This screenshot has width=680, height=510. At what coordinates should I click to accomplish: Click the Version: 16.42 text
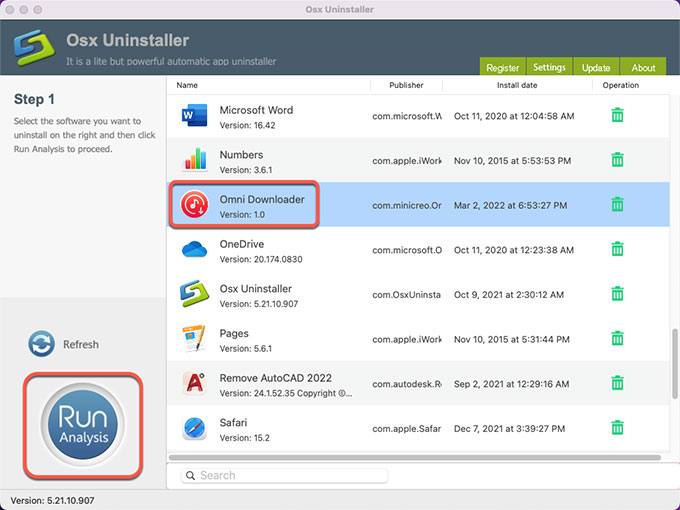coord(247,125)
